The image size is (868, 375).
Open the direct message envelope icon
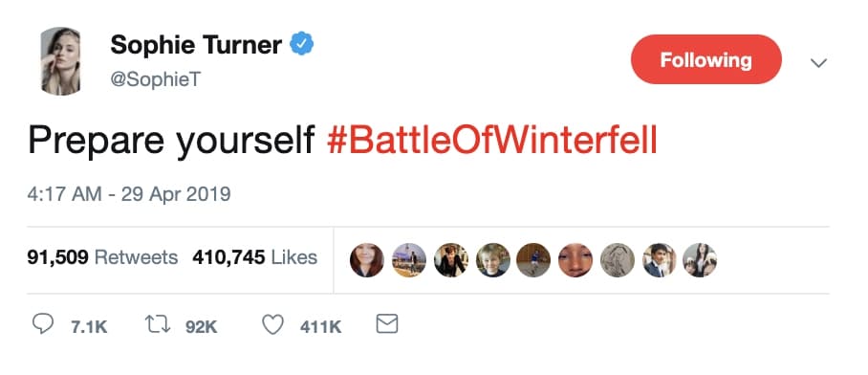coord(387,324)
